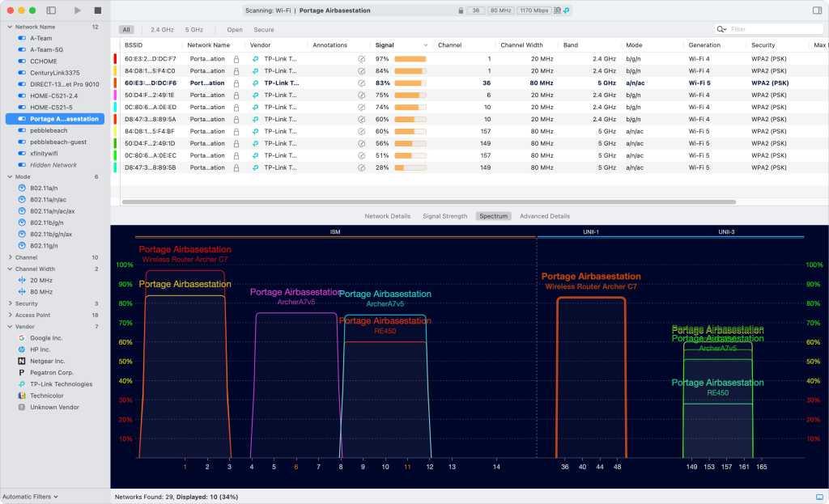Select the Spectrum tab

[493, 216]
